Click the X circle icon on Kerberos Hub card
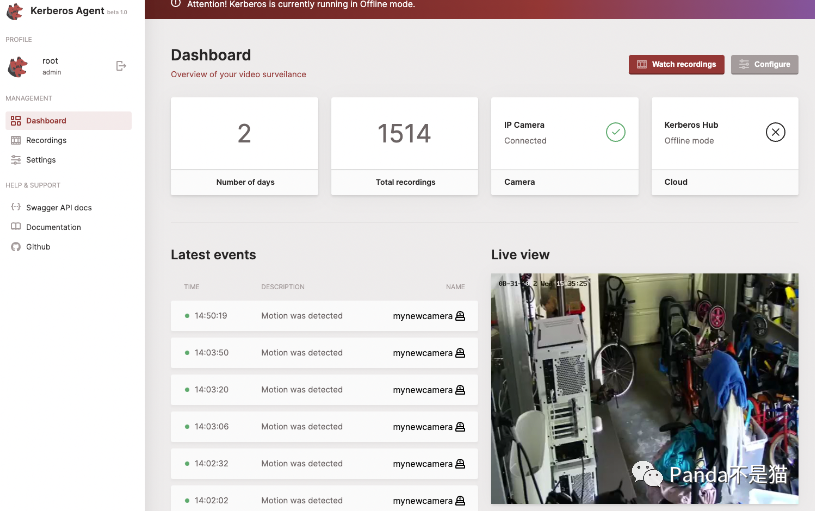This screenshot has height=511, width=815. [775, 132]
